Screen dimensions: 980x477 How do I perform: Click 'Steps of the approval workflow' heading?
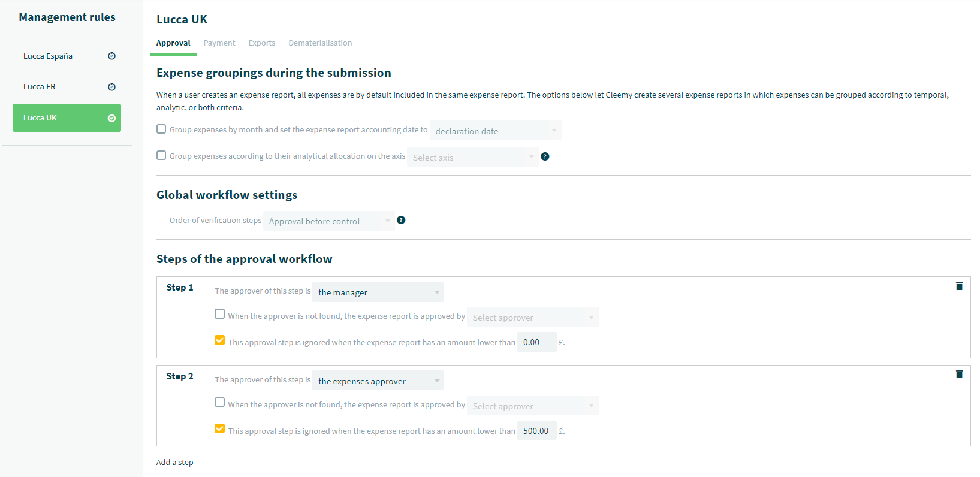245,259
